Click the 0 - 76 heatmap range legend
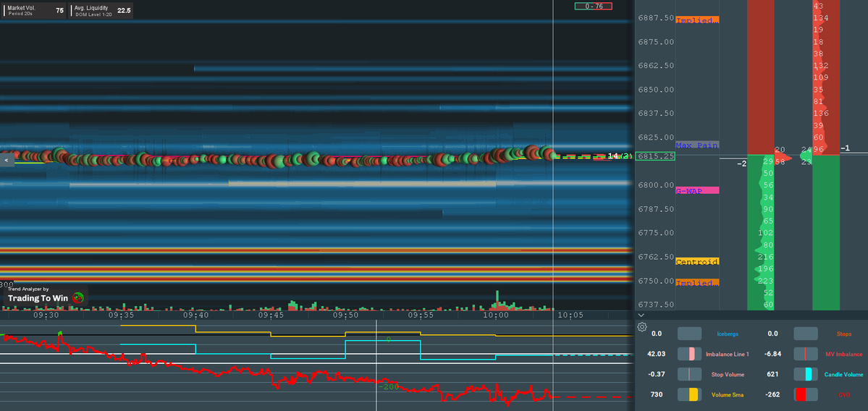The width and height of the screenshot is (868, 411). 594,6
